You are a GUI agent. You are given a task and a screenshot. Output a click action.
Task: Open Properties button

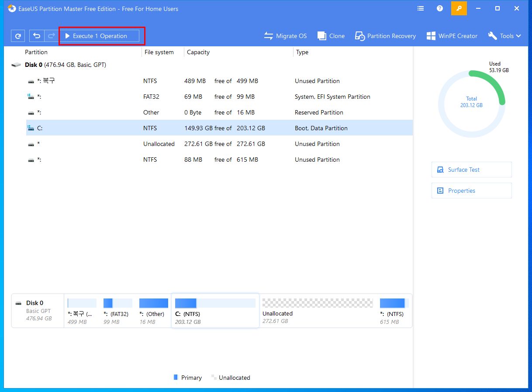pyautogui.click(x=471, y=191)
